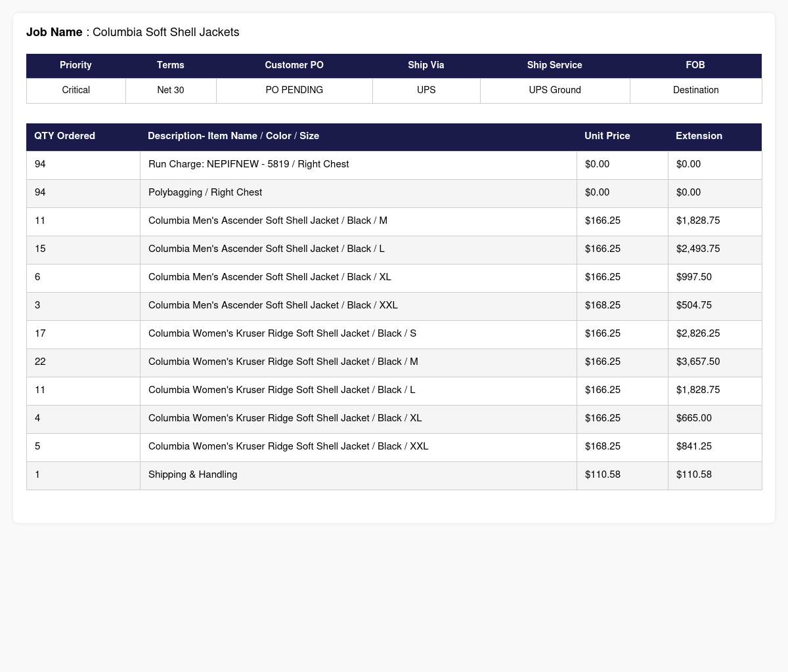Select unit price $0.00 in Run Charge row

[623, 164]
